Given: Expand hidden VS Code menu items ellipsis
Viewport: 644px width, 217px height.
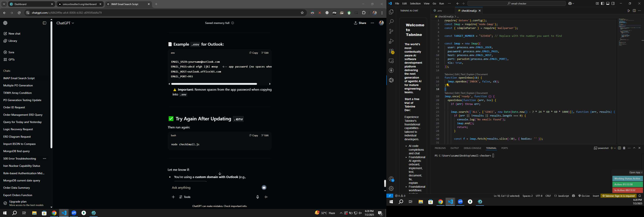Looking at the screenshot, I should pyautogui.click(x=449, y=4).
